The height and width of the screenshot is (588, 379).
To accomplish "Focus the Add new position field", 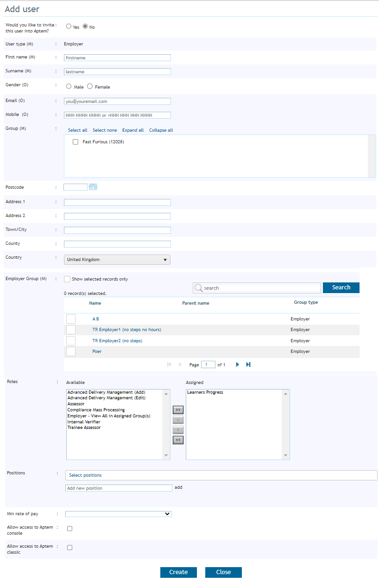I will (119, 488).
